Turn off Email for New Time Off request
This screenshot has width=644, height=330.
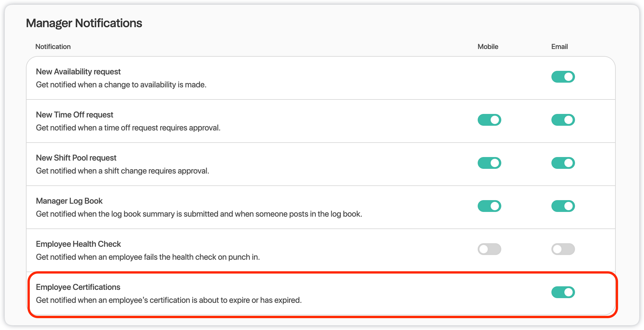pyautogui.click(x=563, y=120)
